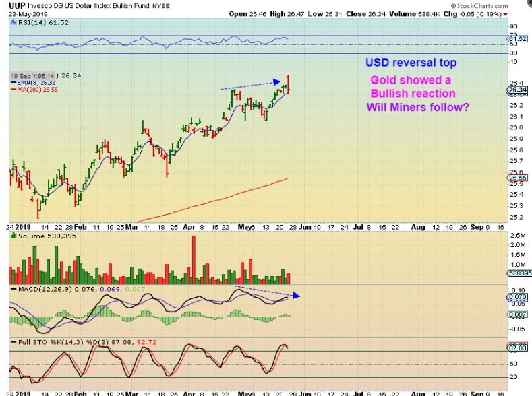Image resolution: width=532 pixels, height=396 pixels.
Task: Click the 'Gold showed a' annotation line
Action: click(411, 80)
